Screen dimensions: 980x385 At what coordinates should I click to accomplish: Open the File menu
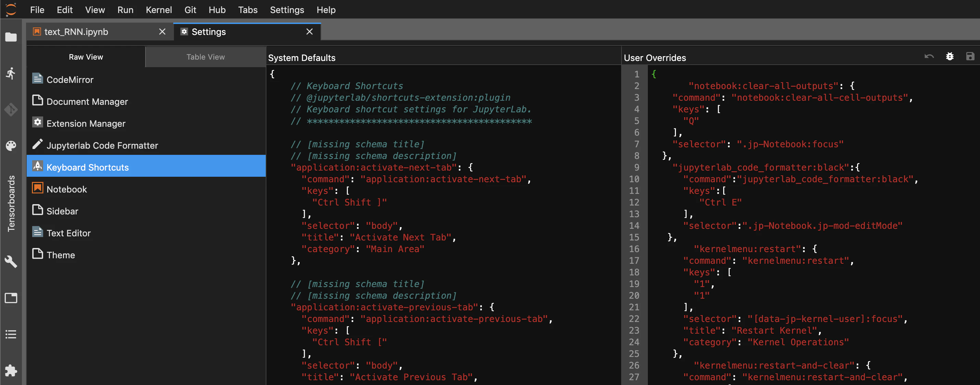(37, 10)
